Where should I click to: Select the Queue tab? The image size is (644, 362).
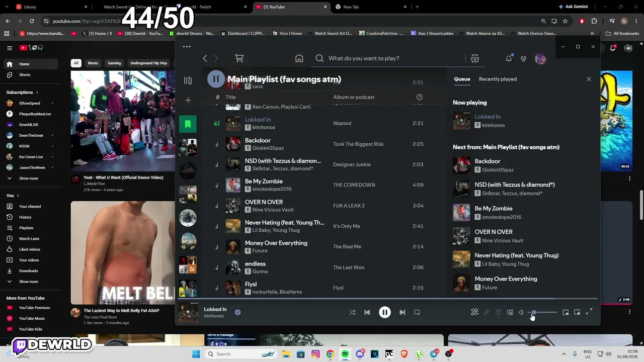point(462,79)
